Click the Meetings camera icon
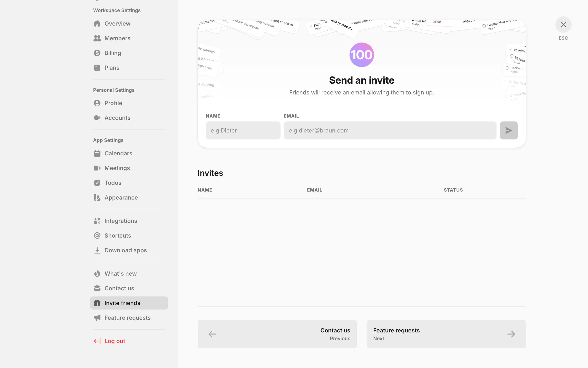Viewport: 588px width, 368px height. coord(97,168)
